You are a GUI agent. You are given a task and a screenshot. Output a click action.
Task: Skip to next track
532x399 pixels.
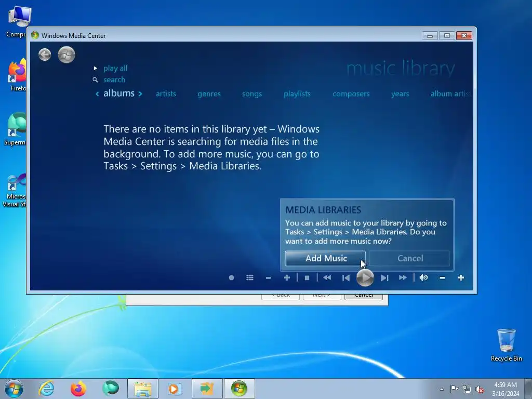tap(384, 278)
